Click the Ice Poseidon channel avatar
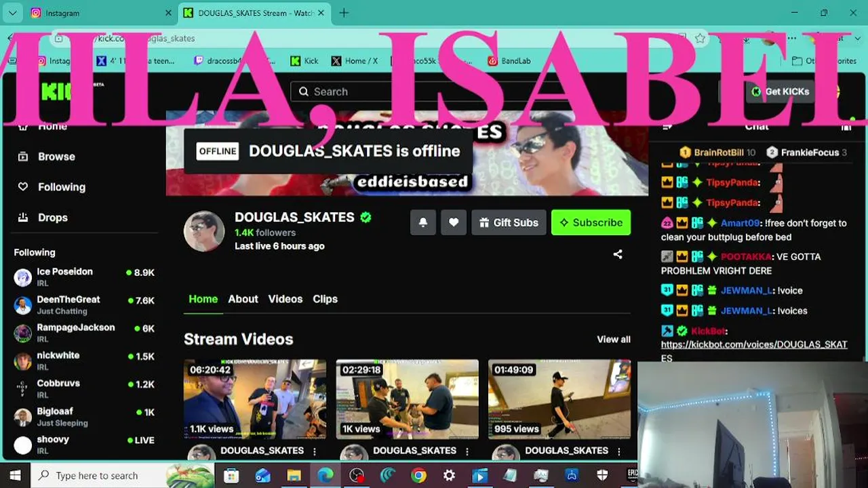Screen dimensions: 868x488 23,277
